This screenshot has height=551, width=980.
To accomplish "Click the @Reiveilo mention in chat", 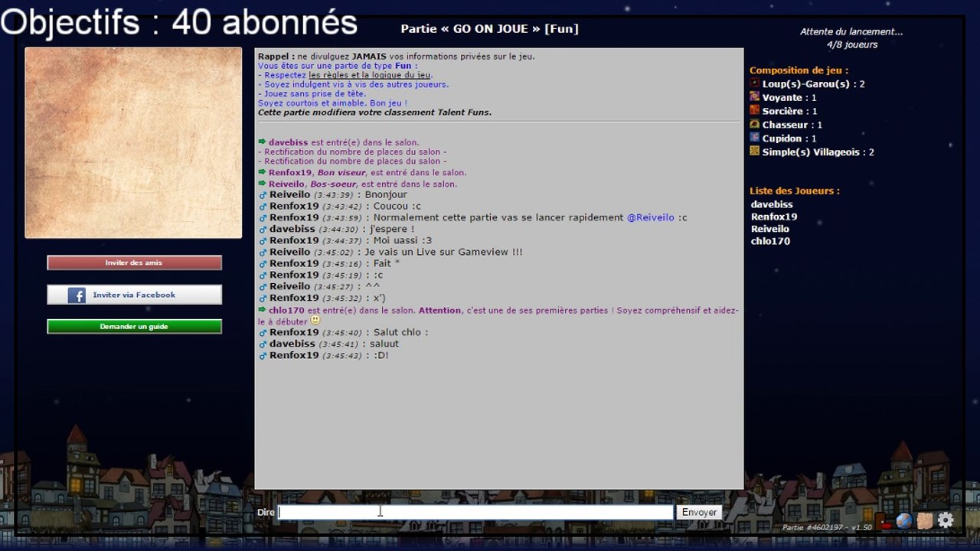I will (651, 217).
